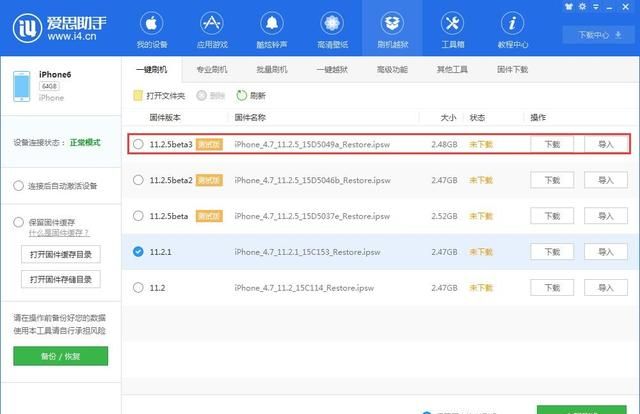Click 下载 for 11.2.1 firmware
The height and width of the screenshot is (414, 640).
(552, 252)
